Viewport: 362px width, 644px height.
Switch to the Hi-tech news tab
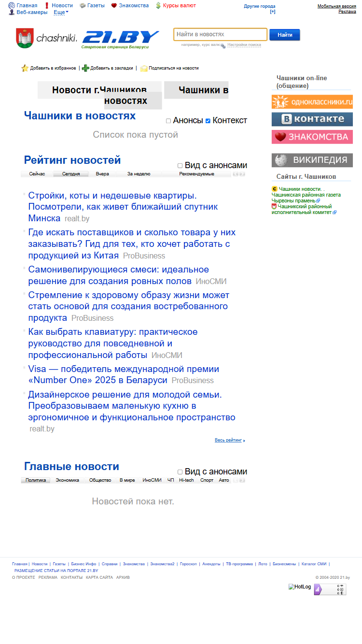pyautogui.click(x=186, y=480)
